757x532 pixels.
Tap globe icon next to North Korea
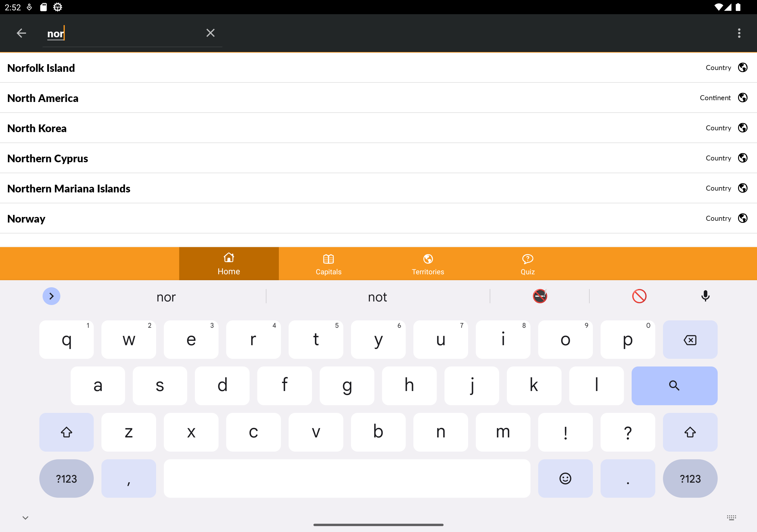tap(743, 128)
